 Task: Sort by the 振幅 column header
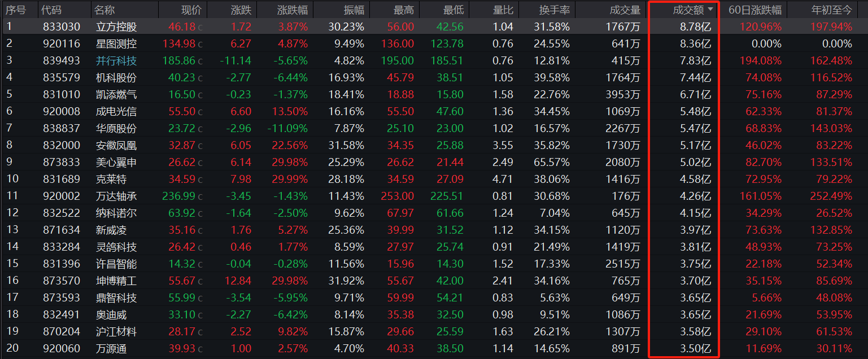click(x=354, y=10)
